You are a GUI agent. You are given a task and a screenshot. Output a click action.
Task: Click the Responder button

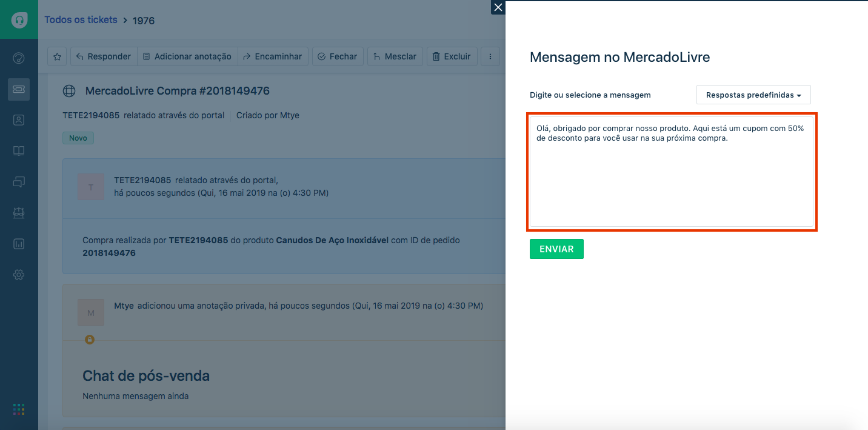point(104,56)
